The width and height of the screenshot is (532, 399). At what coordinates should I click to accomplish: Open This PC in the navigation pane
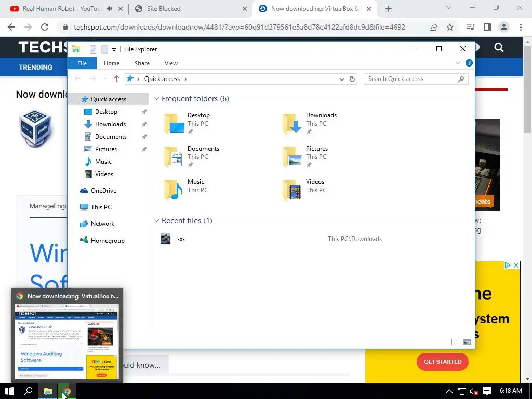tap(101, 207)
